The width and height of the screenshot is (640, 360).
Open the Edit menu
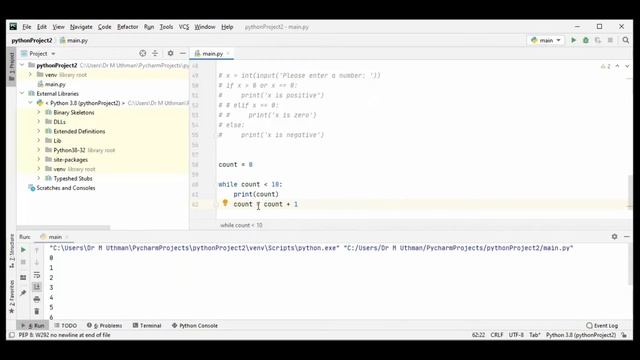pyautogui.click(x=42, y=27)
